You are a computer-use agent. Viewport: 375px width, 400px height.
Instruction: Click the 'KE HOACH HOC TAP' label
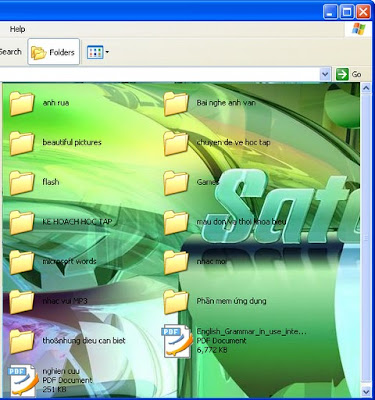pyautogui.click(x=77, y=222)
